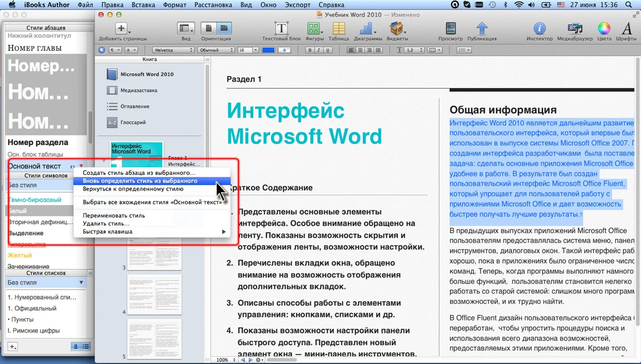Expand the Без стиля list styles arrow
The height and width of the screenshot is (364, 641).
[x=81, y=283]
